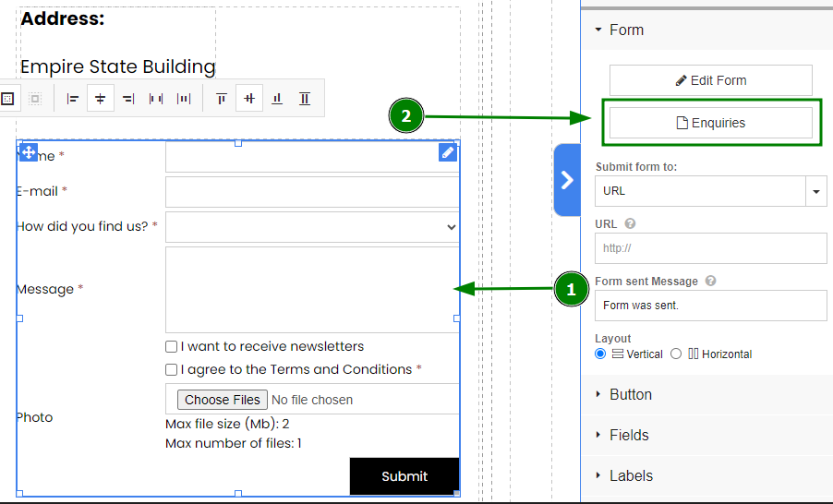The width and height of the screenshot is (833, 504).
Task: Click the Edit Form button
Action: [711, 80]
